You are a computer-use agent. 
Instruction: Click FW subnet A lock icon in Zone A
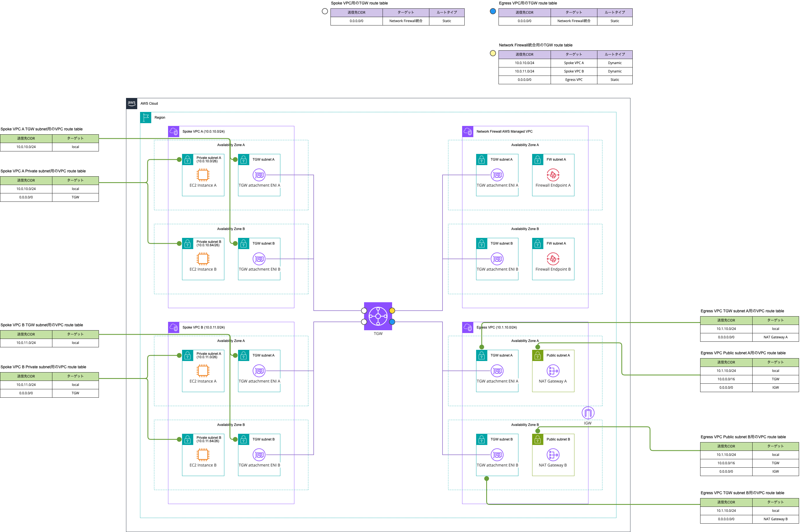click(x=538, y=160)
